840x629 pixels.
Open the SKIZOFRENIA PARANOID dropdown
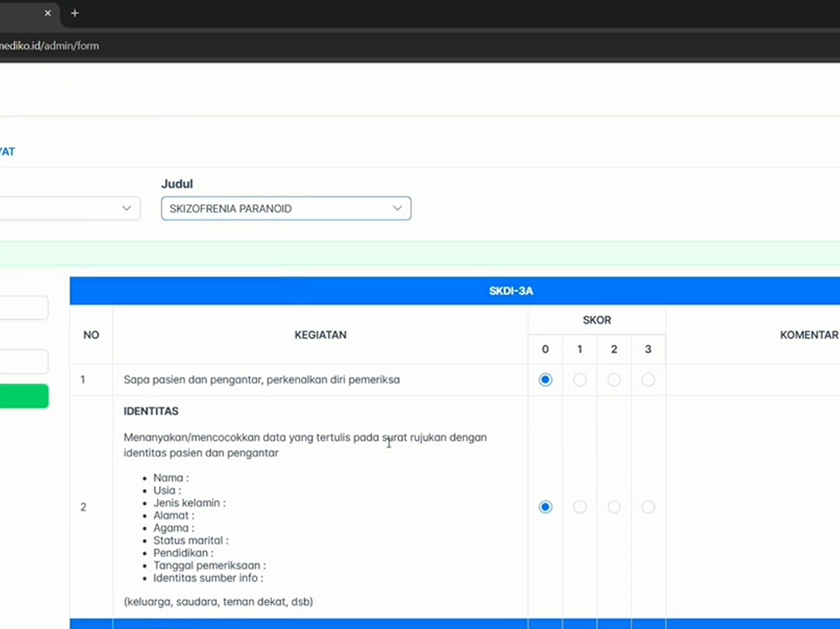click(x=285, y=208)
